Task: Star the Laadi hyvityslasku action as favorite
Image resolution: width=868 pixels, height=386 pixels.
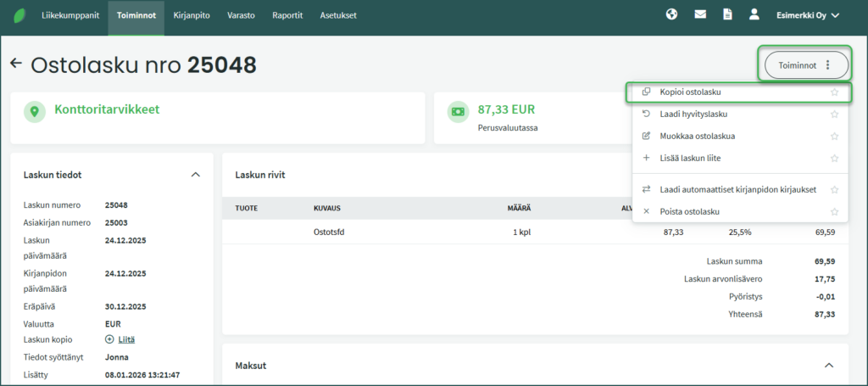Action: (834, 114)
